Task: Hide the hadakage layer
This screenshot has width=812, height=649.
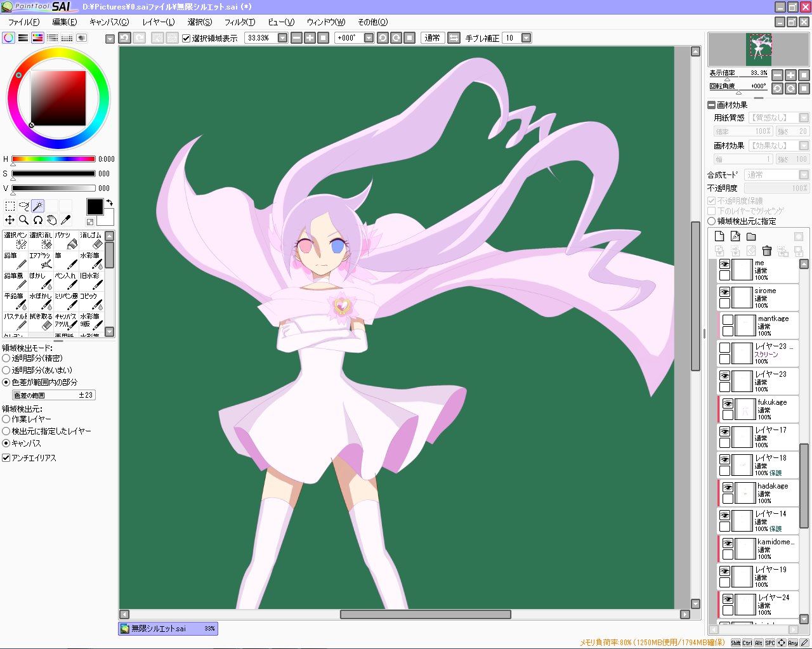Action: point(728,487)
